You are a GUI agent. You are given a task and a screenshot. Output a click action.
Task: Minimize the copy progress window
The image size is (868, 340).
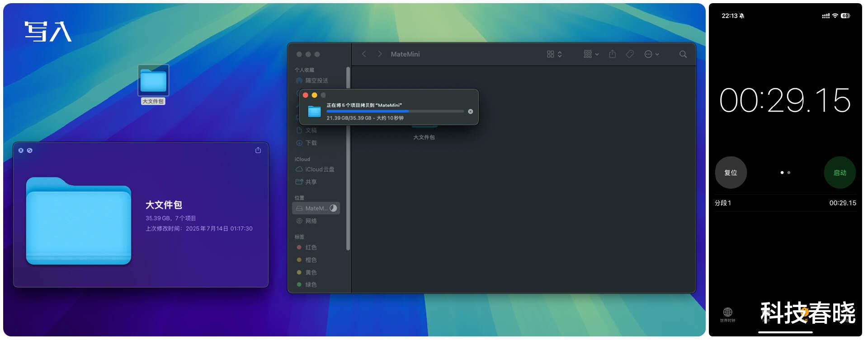315,95
